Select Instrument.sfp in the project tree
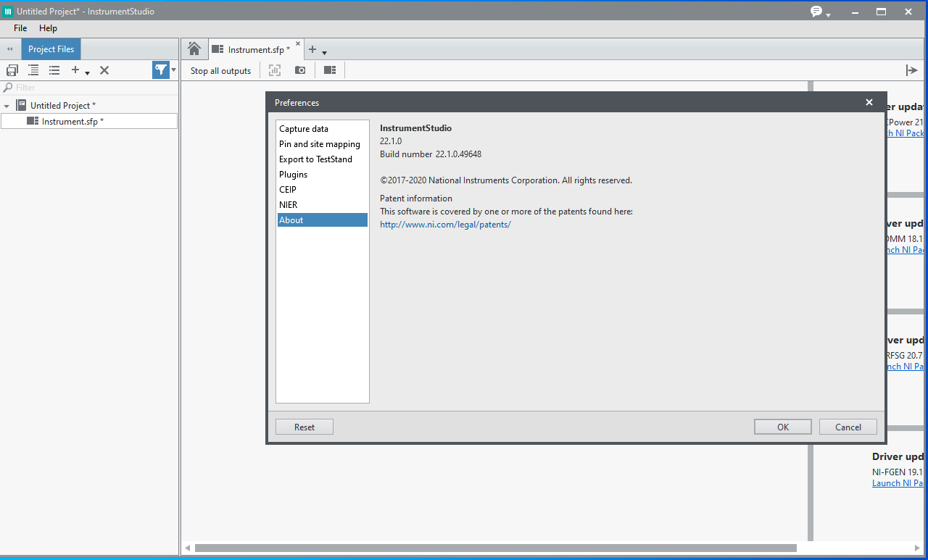 pos(72,121)
